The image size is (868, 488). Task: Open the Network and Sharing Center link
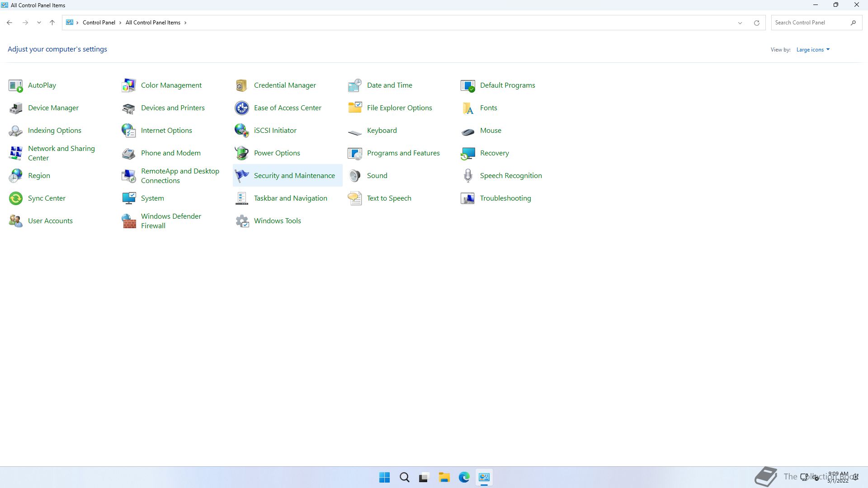[x=61, y=153]
